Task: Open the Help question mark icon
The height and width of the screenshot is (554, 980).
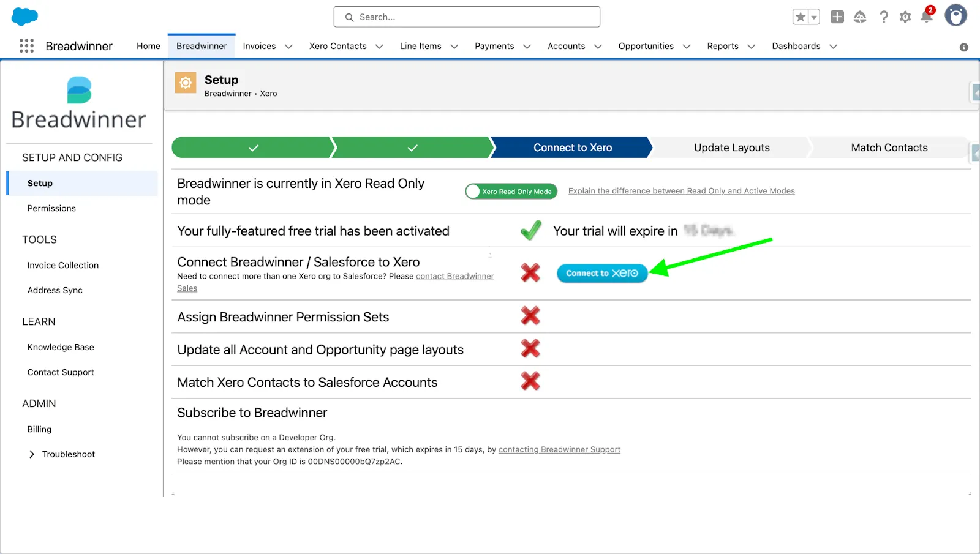Action: [x=883, y=17]
